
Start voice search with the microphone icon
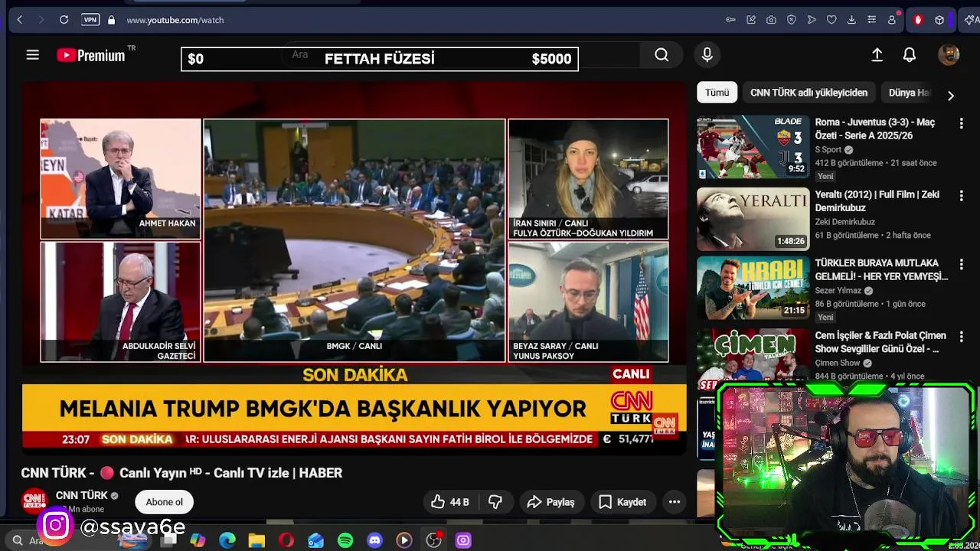707,55
